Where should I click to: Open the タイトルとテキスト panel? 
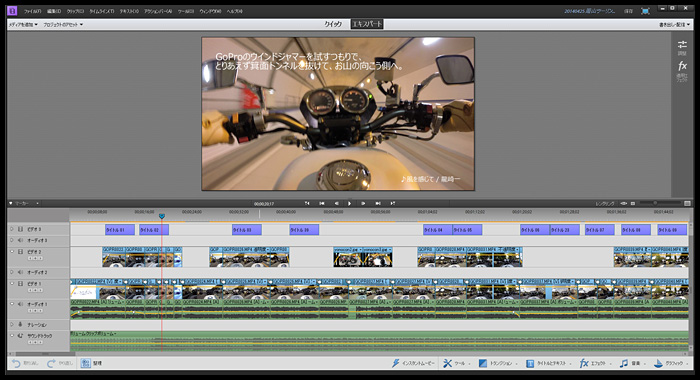click(x=549, y=363)
